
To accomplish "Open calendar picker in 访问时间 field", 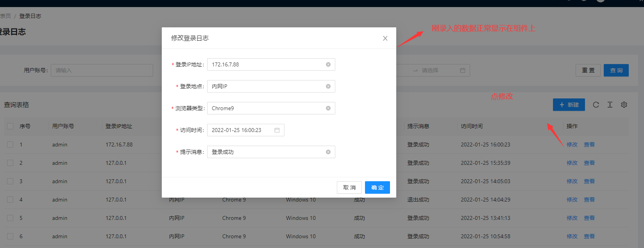I will coord(277,130).
